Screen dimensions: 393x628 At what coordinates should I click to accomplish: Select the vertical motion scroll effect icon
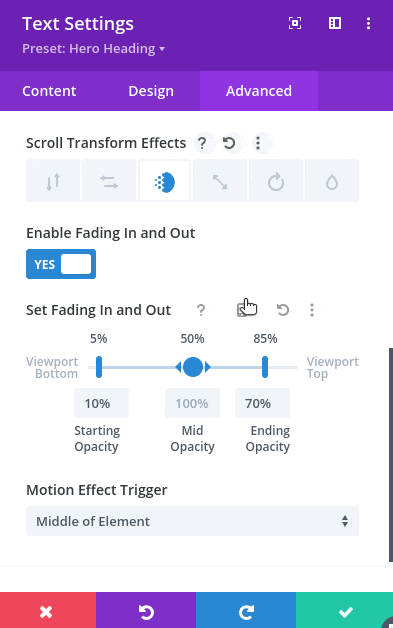[53, 181]
